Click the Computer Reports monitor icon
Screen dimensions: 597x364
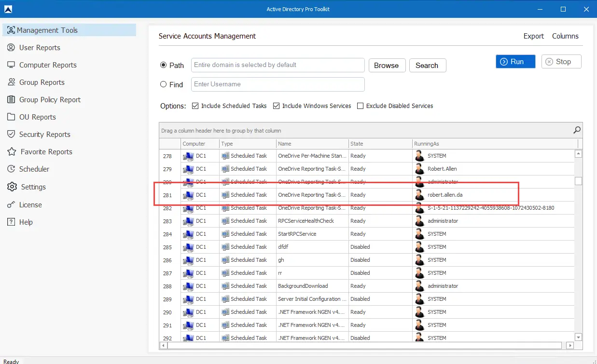[x=11, y=65]
